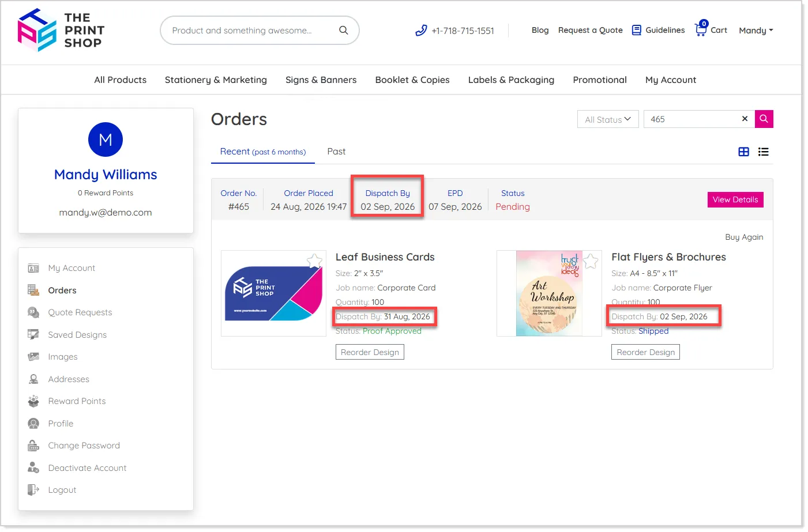Click Reorder Design for Leaf Business Cards
808x532 pixels.
click(370, 352)
